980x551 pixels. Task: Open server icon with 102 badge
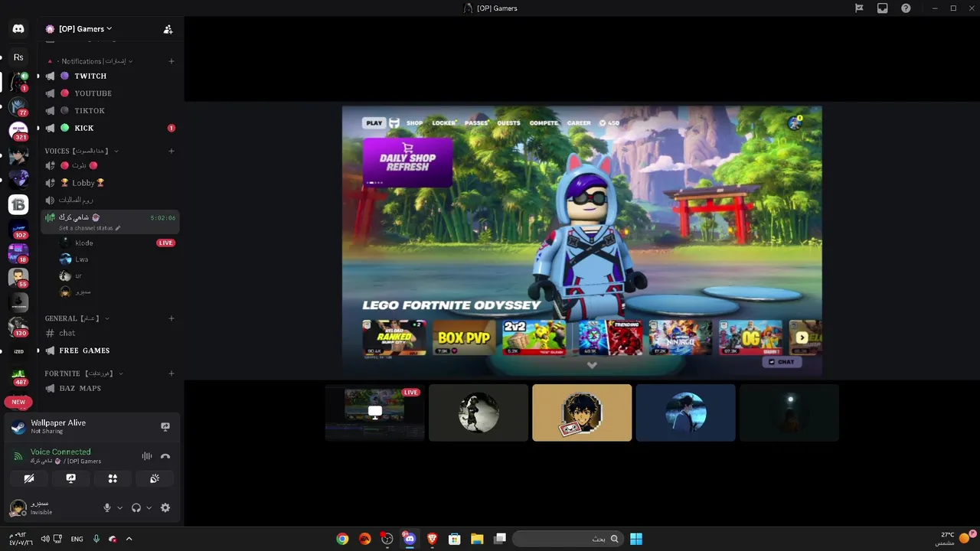[x=18, y=229]
